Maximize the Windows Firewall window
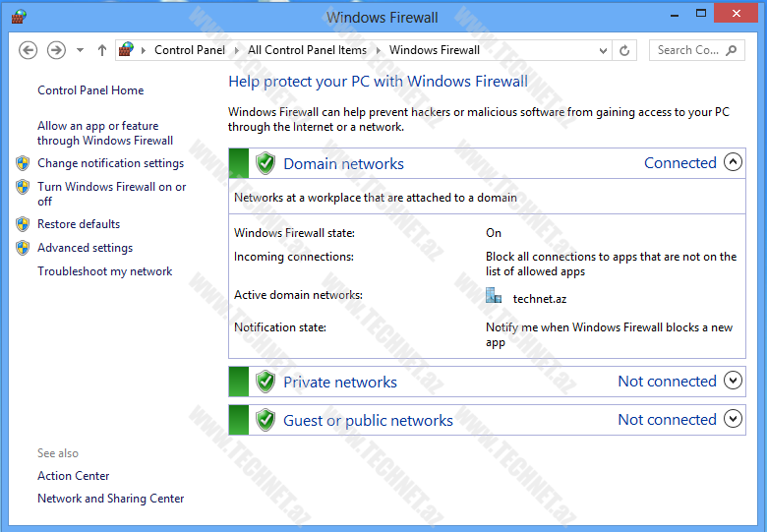This screenshot has height=532, width=767. (x=701, y=14)
